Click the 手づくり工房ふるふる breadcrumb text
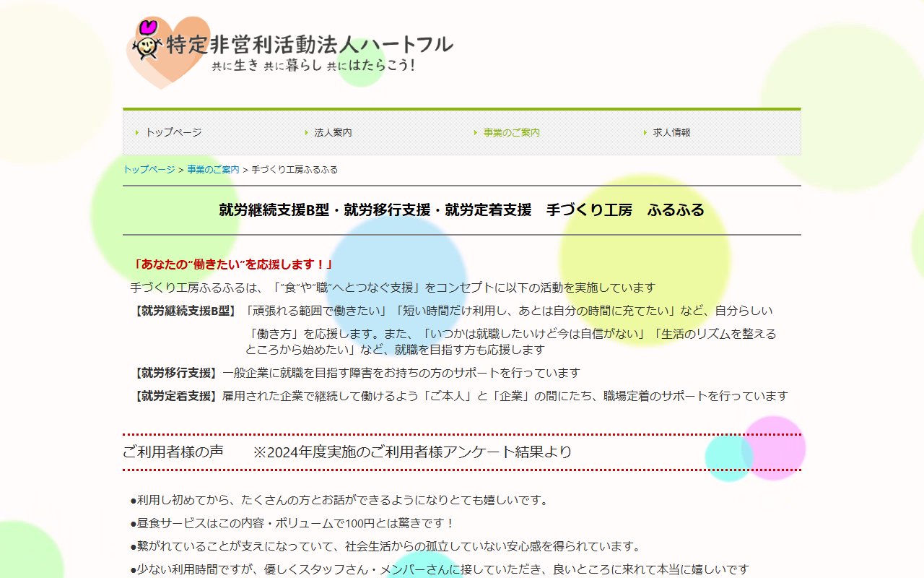This screenshot has height=578, width=924. [295, 170]
